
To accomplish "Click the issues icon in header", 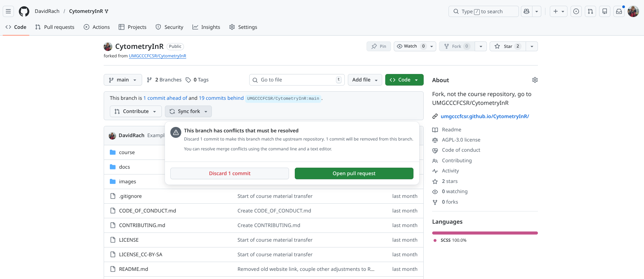I will click(x=576, y=12).
